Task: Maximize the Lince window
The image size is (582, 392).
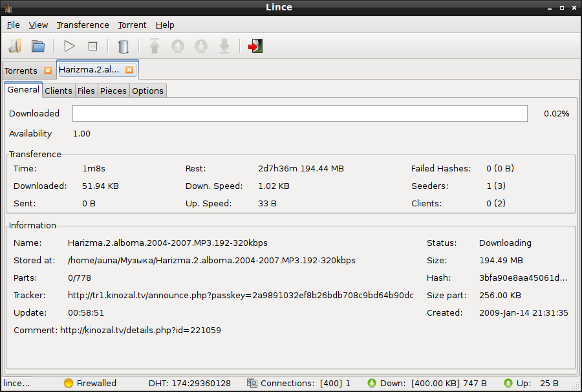Action: 562,7
